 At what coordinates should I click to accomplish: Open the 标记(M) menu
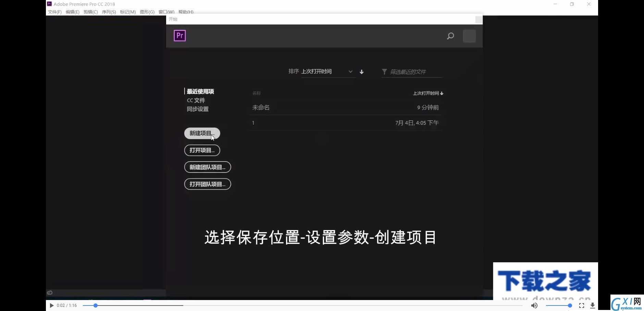point(128,12)
